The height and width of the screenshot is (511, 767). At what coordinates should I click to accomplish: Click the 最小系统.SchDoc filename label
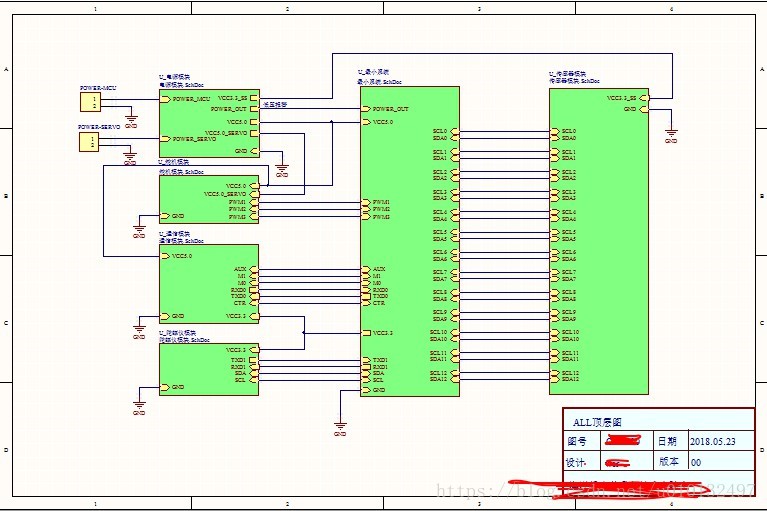(379, 82)
